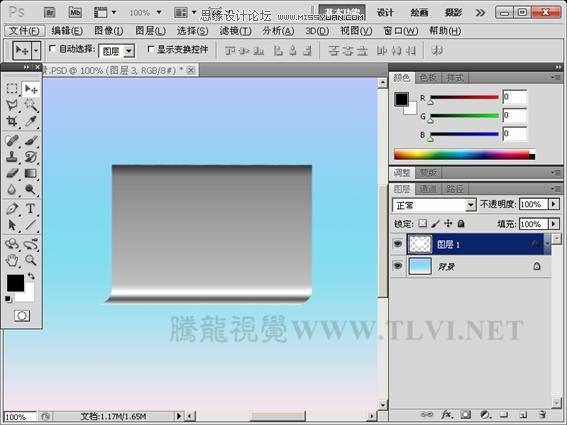The height and width of the screenshot is (425, 567).
Task: Hide layer 图层 1 with its eye icon
Action: (x=398, y=243)
